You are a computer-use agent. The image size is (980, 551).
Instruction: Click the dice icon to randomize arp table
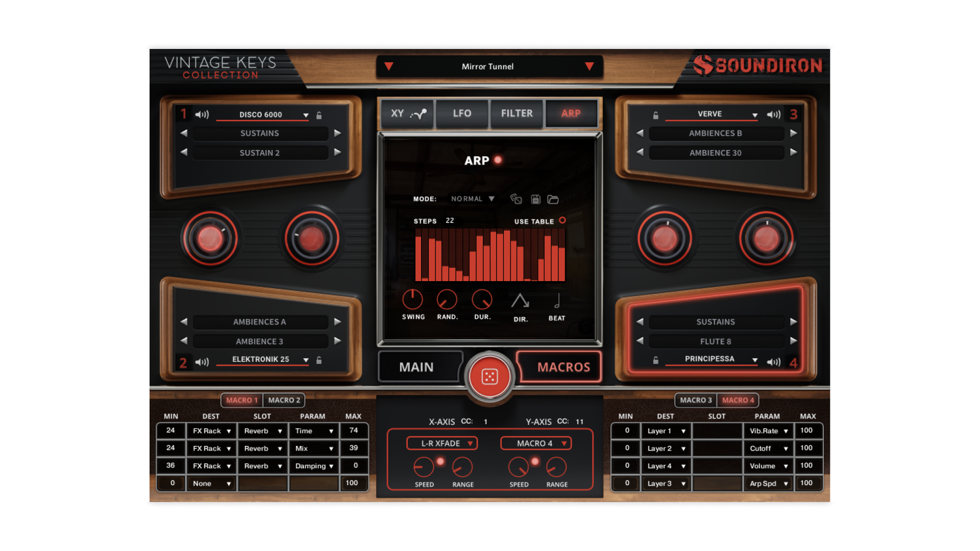point(516,199)
